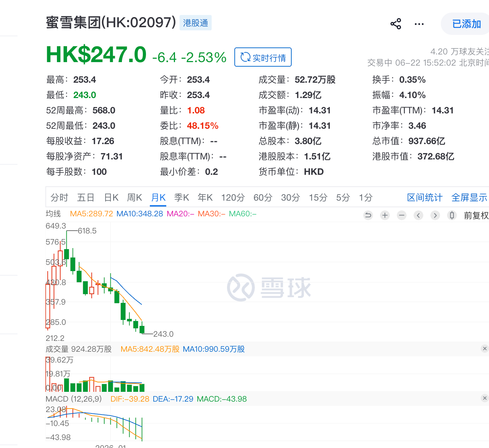This screenshot has height=448, width=489.
Task: Click the 243.0 low marker on chart
Action: (x=163, y=334)
